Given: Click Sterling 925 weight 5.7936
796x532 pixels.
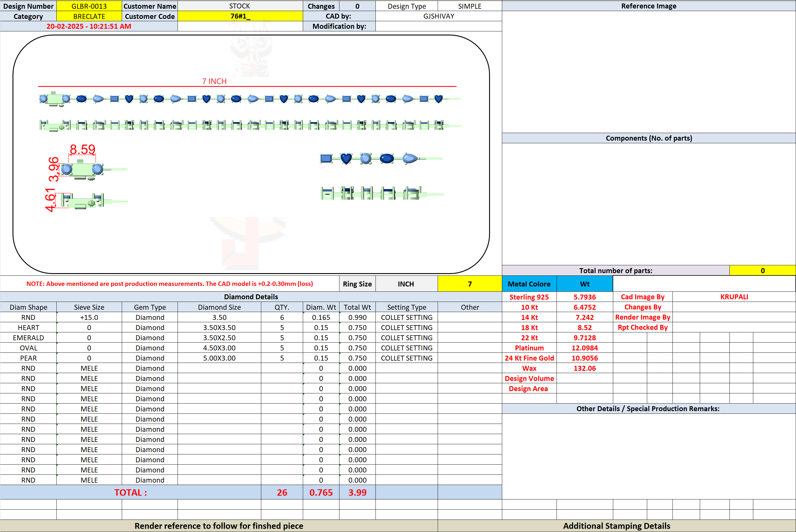Looking at the screenshot, I should pos(585,297).
